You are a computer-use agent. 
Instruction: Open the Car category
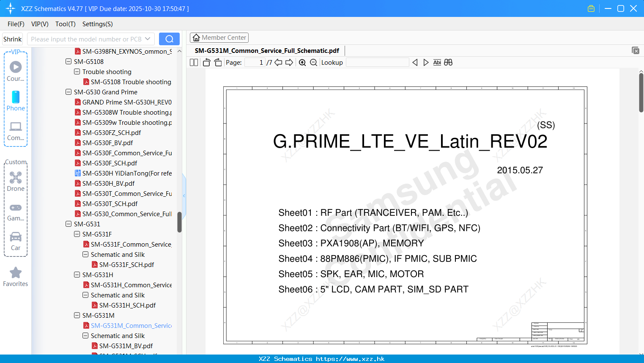tap(16, 241)
